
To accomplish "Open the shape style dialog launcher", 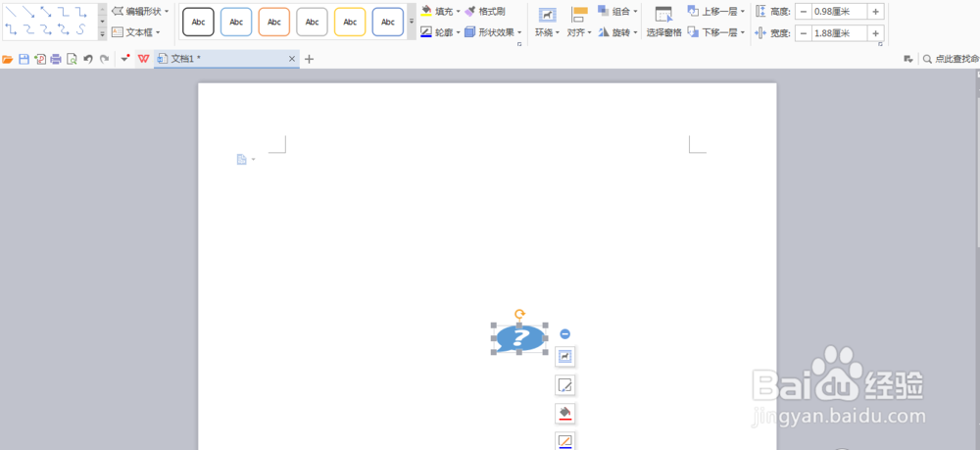I will point(519,44).
